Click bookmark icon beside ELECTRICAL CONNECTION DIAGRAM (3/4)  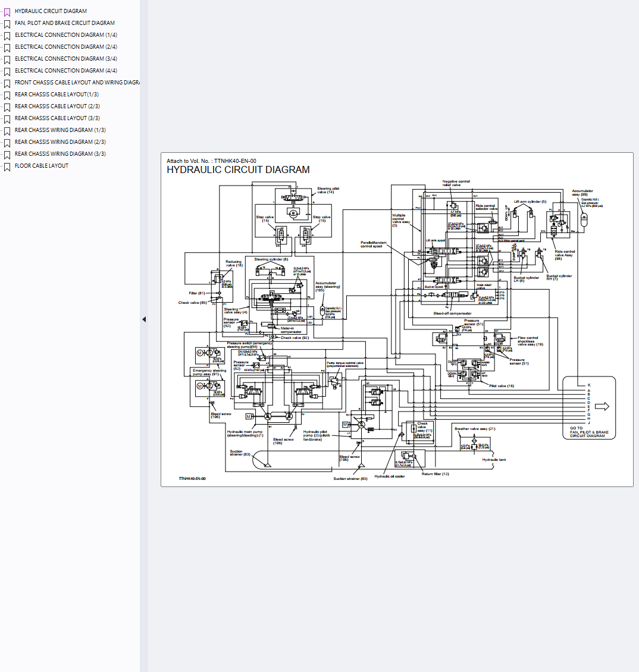7,60
